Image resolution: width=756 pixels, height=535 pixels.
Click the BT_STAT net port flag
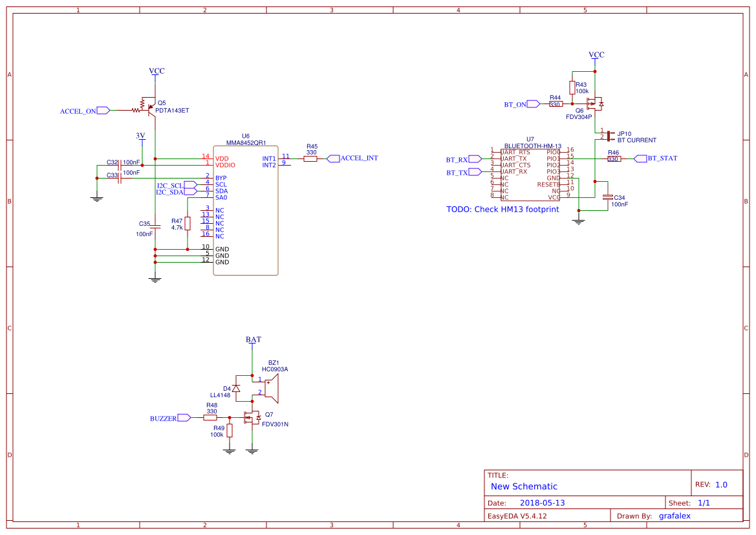640,158
